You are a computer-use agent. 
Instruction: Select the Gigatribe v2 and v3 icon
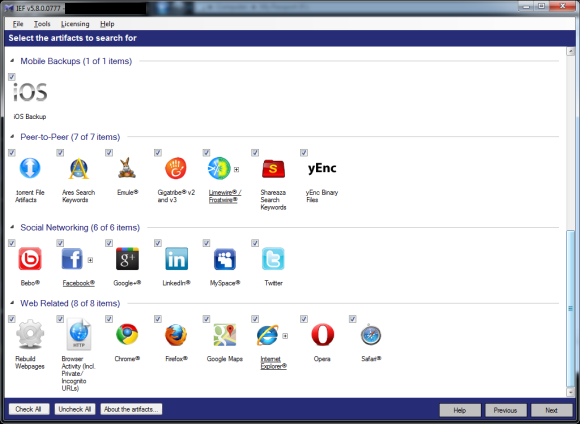176,168
